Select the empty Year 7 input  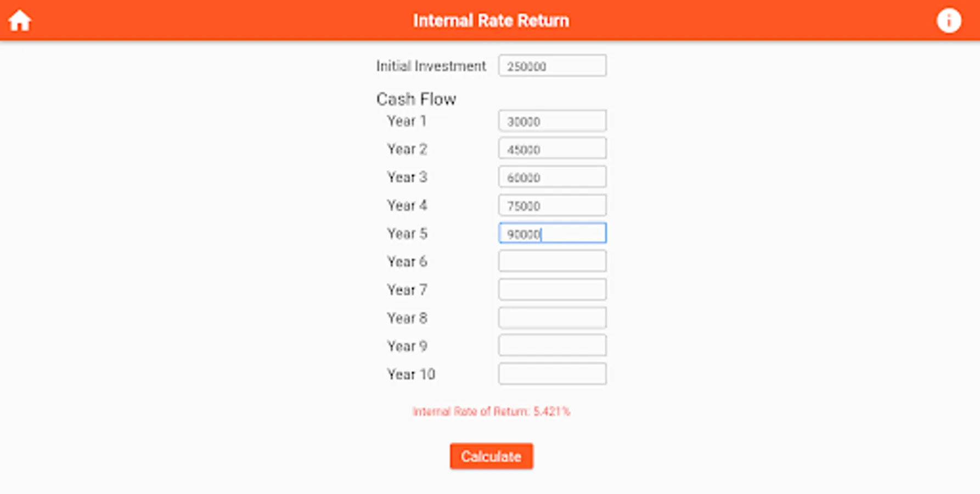552,290
